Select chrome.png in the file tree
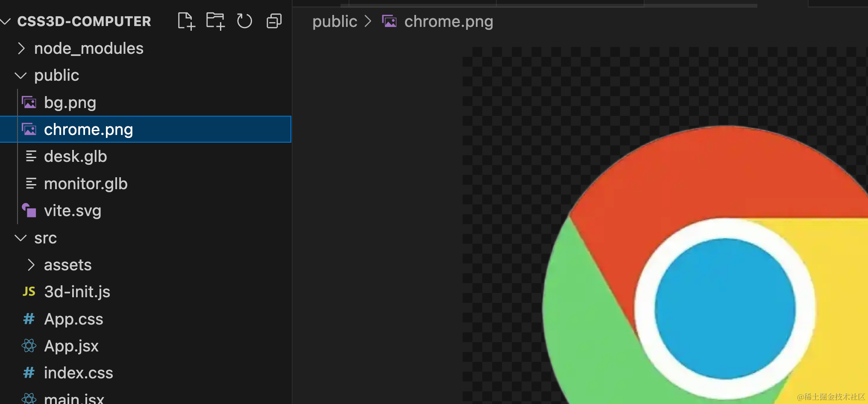This screenshot has height=404, width=868. coord(146,129)
